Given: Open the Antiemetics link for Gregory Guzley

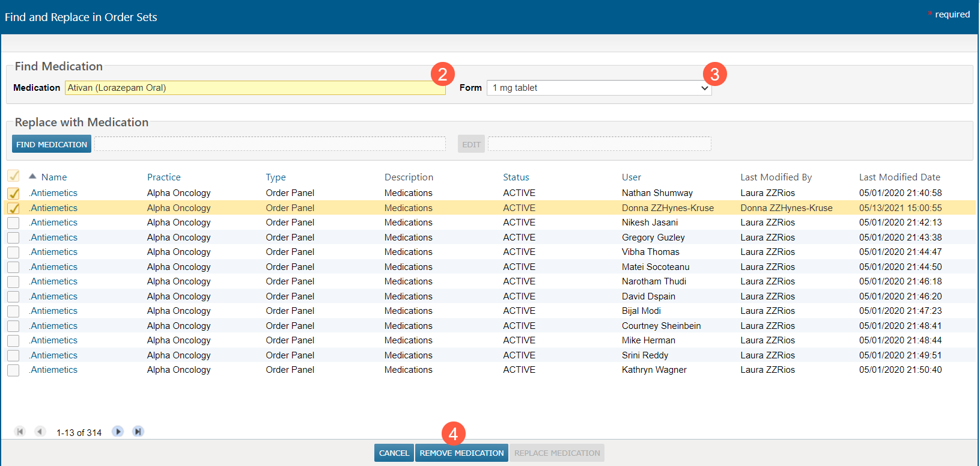Looking at the screenshot, I should pyautogui.click(x=54, y=238).
